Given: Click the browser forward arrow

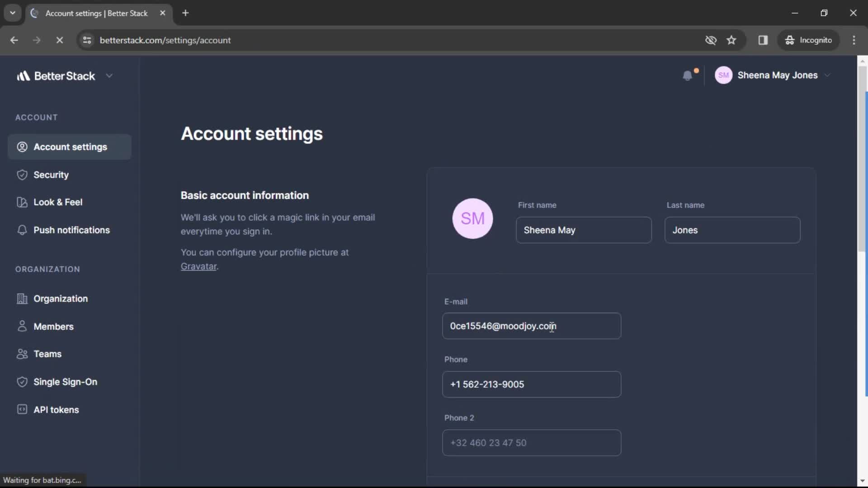Looking at the screenshot, I should (x=37, y=40).
